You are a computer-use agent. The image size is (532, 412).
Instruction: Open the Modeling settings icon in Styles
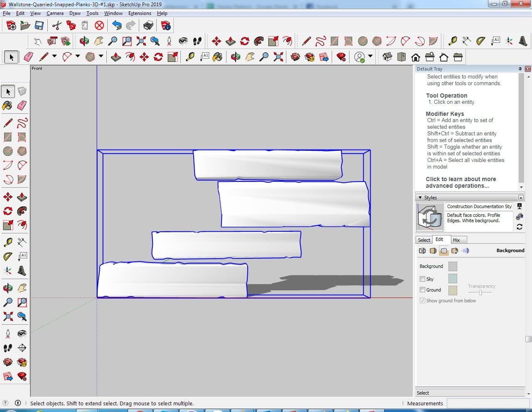click(465, 251)
